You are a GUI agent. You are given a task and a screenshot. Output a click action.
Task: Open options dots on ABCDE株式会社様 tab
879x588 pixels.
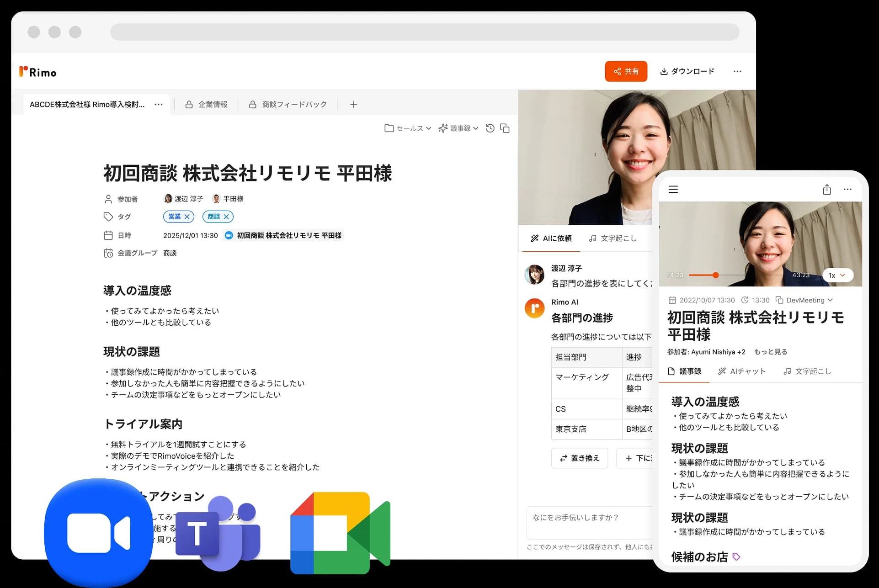[159, 104]
